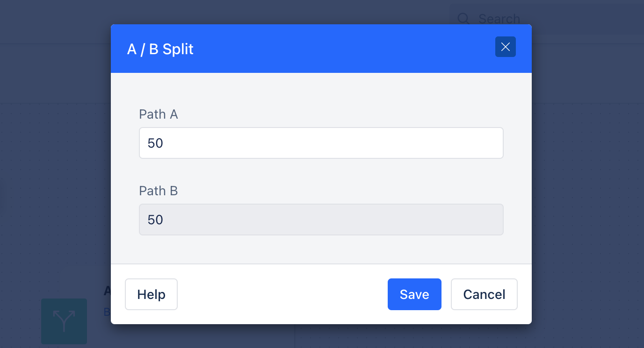This screenshot has width=644, height=348.
Task: Click the greyed-out Path B field
Action: pyautogui.click(x=321, y=220)
